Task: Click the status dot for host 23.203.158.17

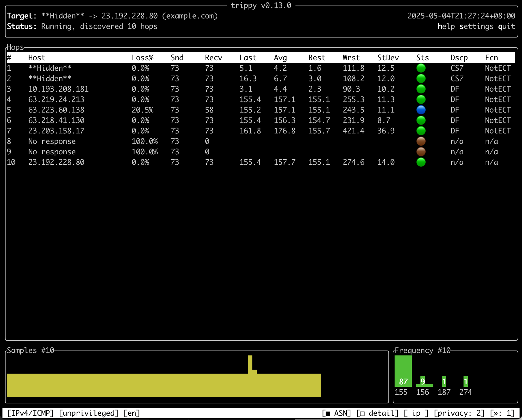Action: point(421,131)
